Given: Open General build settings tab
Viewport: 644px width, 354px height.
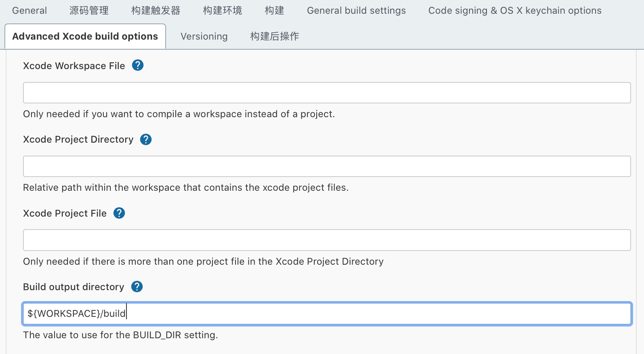Looking at the screenshot, I should pos(356,11).
